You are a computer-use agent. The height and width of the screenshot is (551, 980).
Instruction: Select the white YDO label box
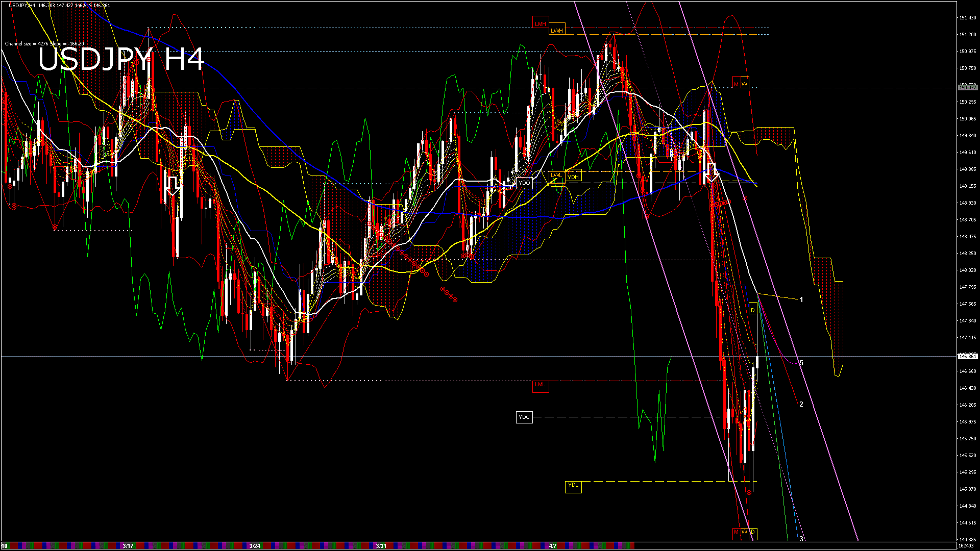524,183
